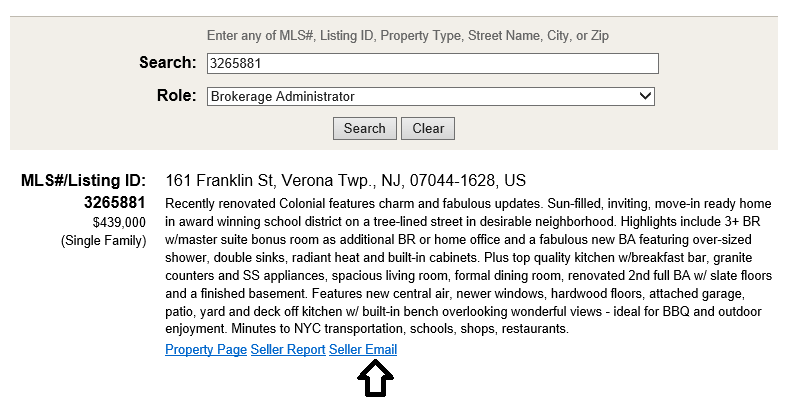Open the Seller Report link
Screen dimensions: 788x403
pyautogui.click(x=288, y=350)
